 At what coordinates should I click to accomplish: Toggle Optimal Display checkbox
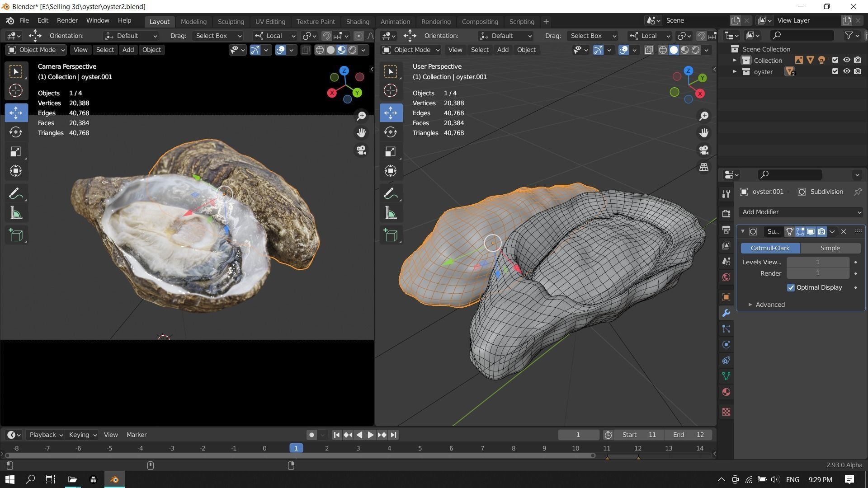coord(791,287)
